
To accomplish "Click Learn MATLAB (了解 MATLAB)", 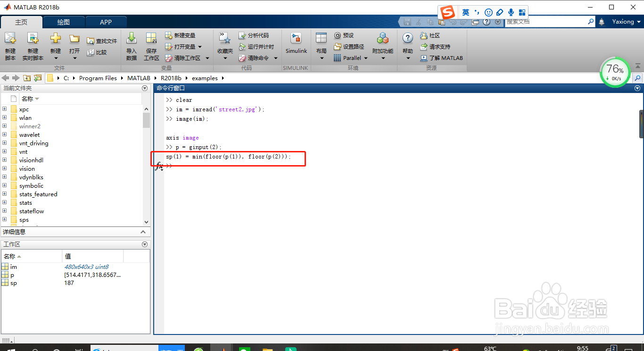I will [x=441, y=58].
